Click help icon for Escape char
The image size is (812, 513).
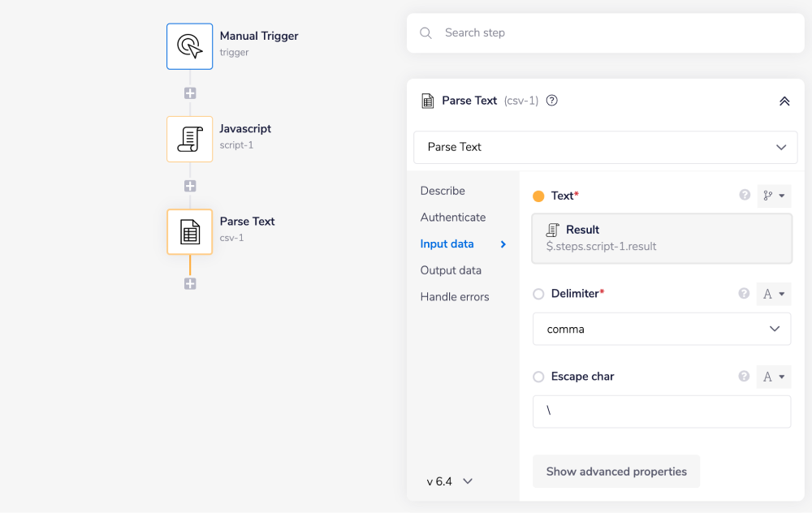coord(744,377)
